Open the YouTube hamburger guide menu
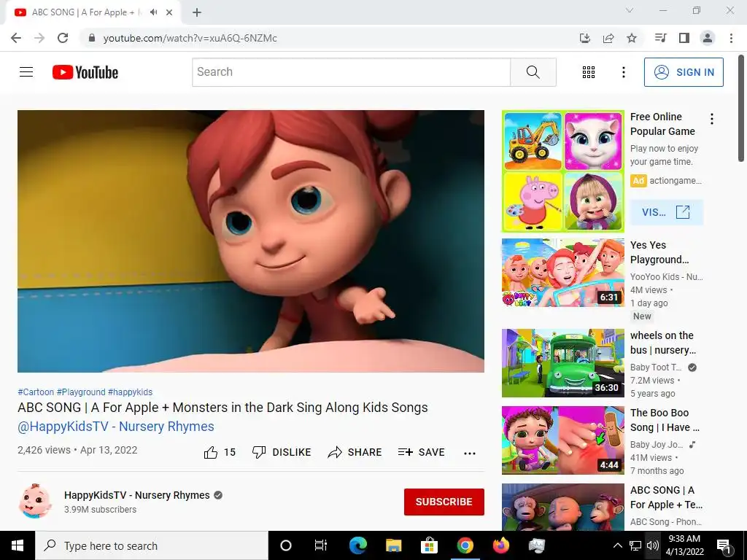The width and height of the screenshot is (747, 560). tap(26, 72)
